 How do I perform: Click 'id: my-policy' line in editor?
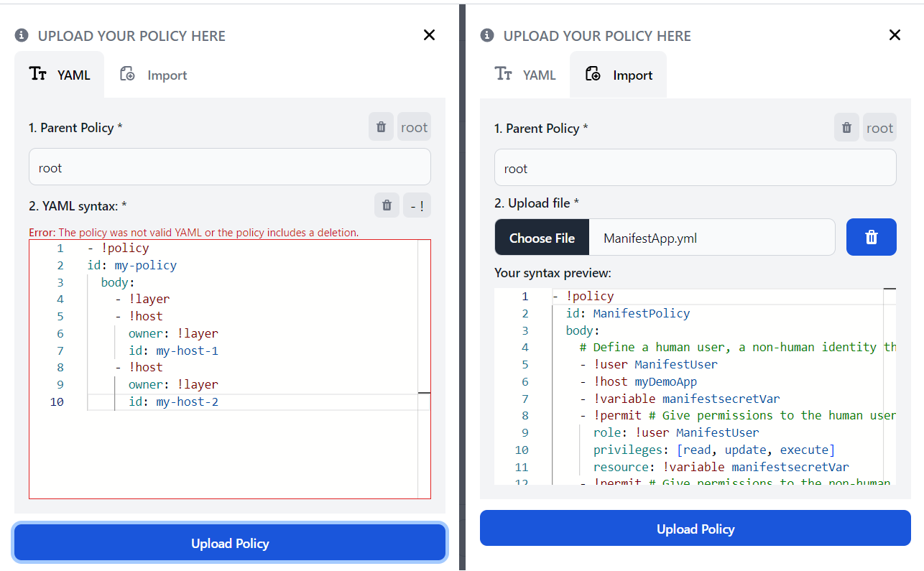[x=132, y=265]
